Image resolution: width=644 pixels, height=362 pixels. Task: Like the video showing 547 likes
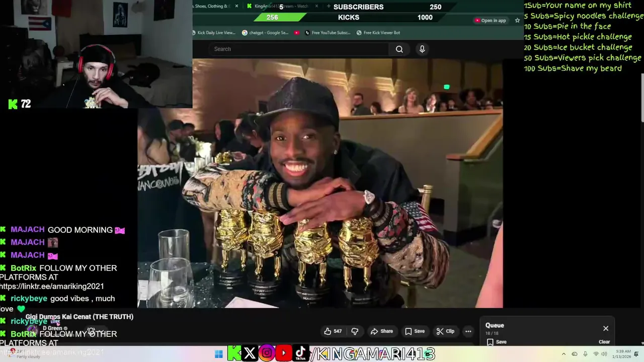coord(333,331)
